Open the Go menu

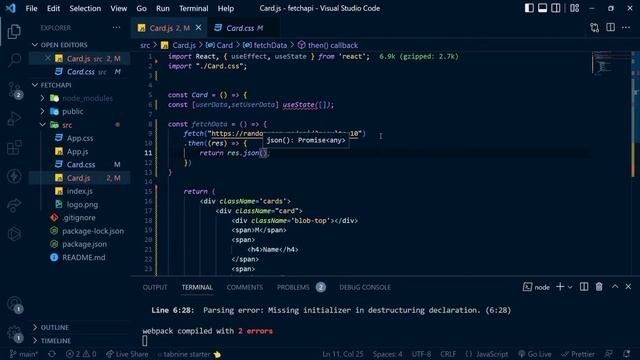tap(141, 8)
